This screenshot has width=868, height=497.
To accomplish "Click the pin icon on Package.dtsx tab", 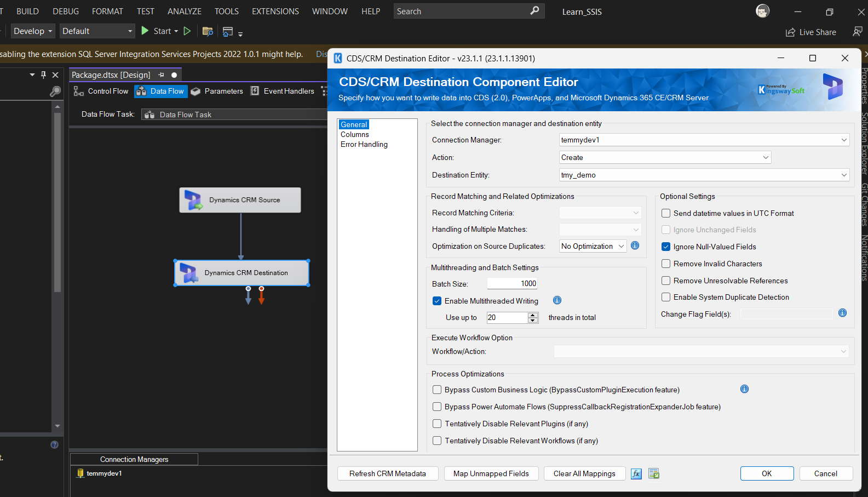I will click(161, 75).
